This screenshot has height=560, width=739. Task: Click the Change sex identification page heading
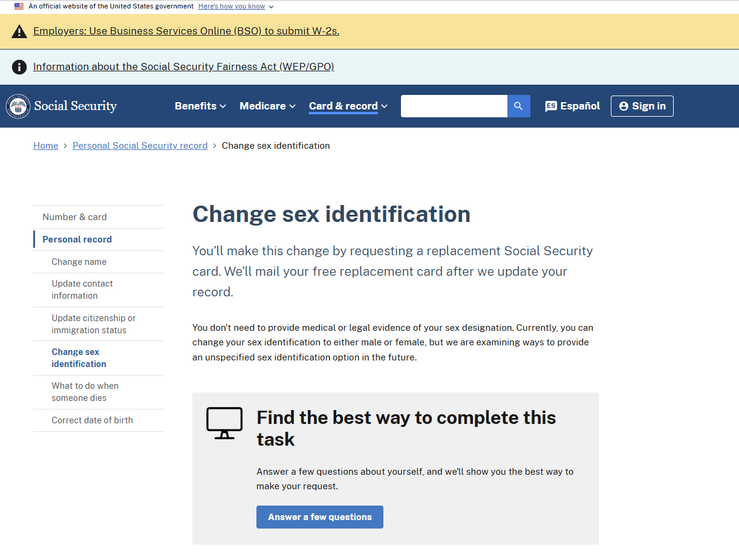pyautogui.click(x=331, y=214)
